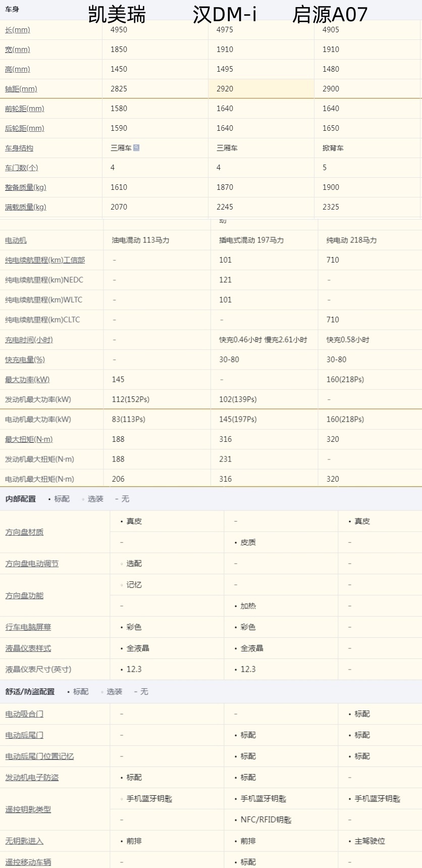Click the 快充0.58小时 cell

coord(348,340)
